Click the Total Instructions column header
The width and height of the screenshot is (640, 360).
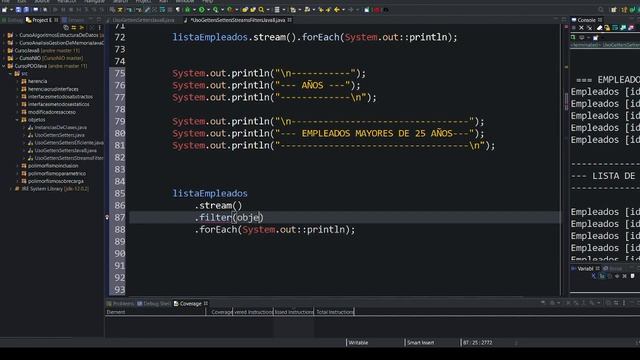point(334,312)
